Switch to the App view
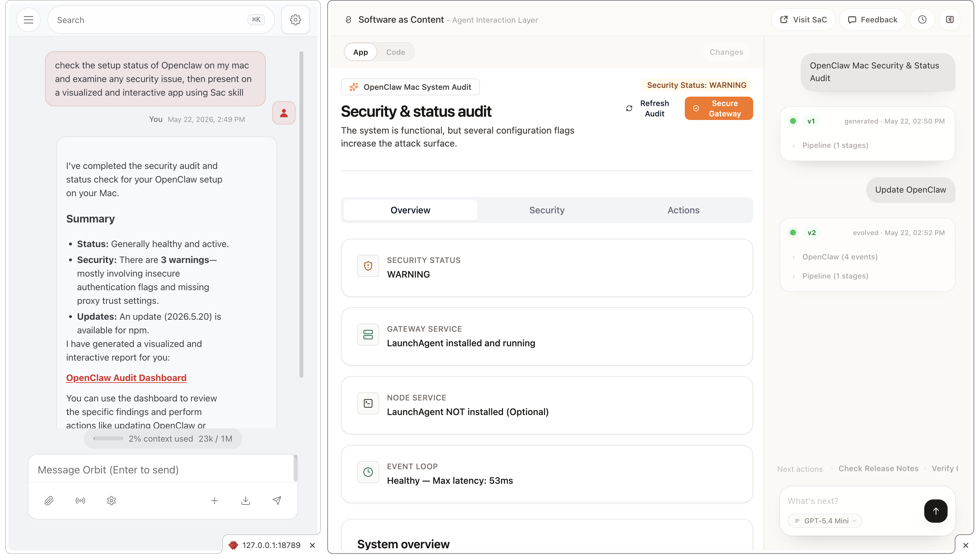The width and height of the screenshot is (980, 559). tap(360, 52)
